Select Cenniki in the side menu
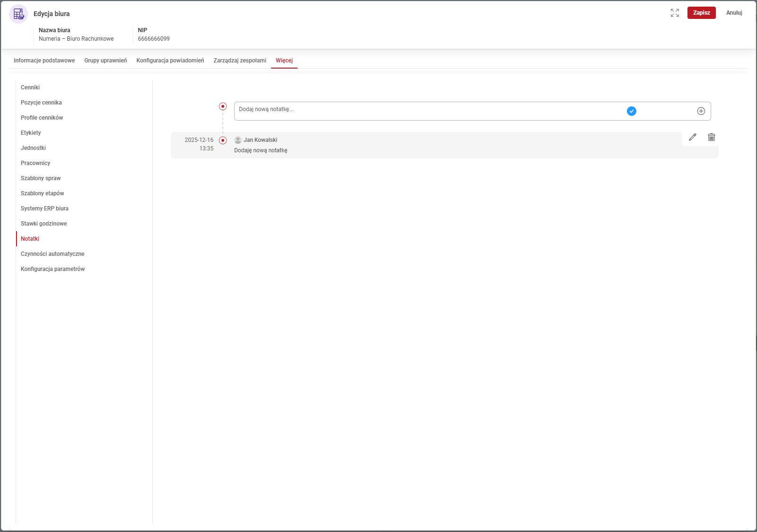This screenshot has width=757, height=532. coord(30,87)
